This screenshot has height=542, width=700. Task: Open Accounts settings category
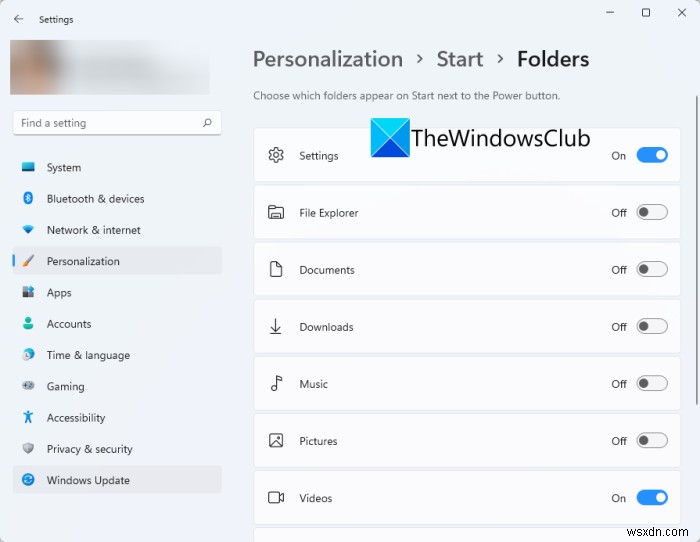117,324
